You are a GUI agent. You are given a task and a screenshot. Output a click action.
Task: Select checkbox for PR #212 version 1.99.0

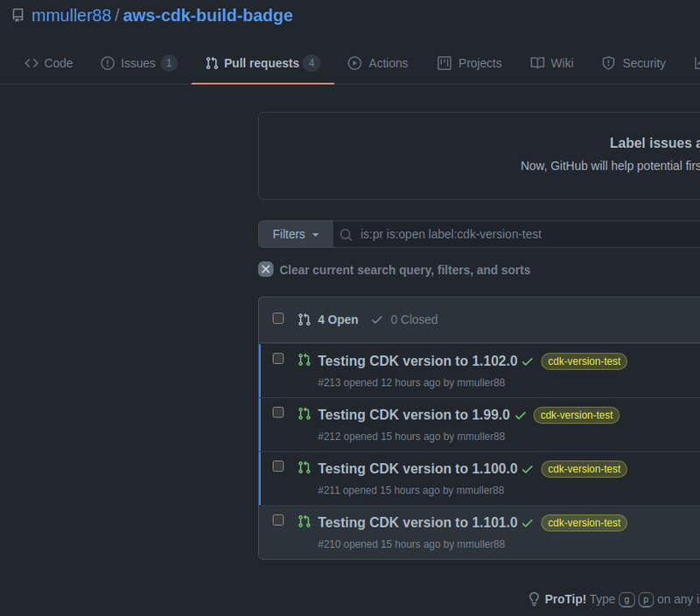point(278,413)
